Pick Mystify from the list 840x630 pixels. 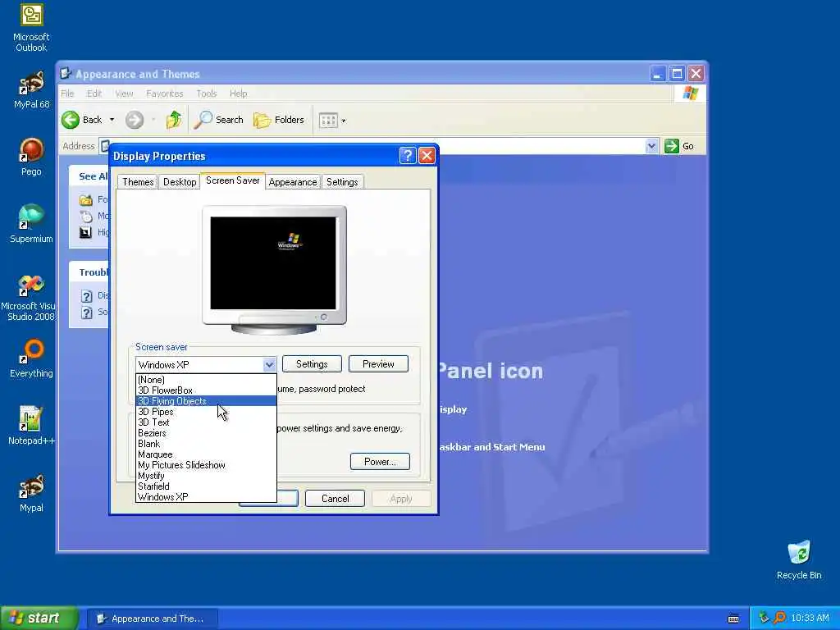click(x=206, y=476)
